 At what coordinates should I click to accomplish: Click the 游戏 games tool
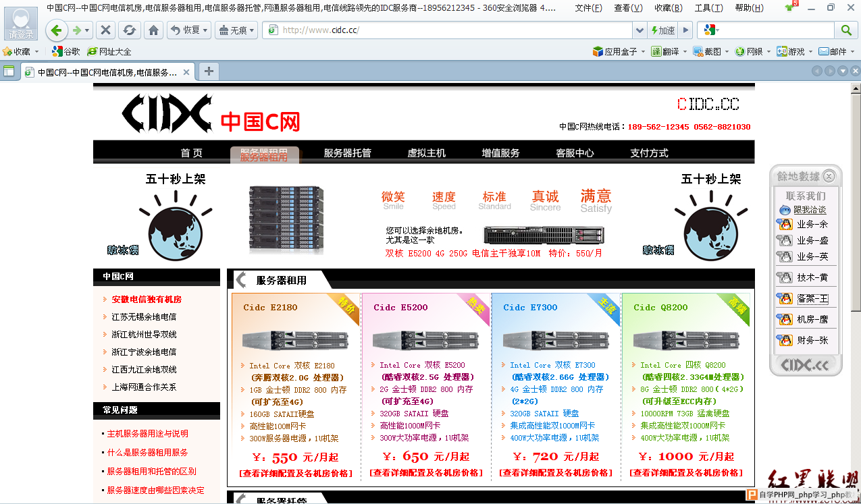point(791,51)
